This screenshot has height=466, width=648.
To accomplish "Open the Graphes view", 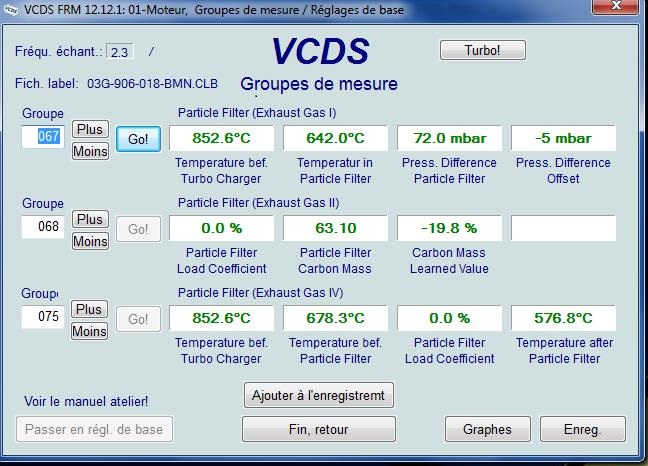I will (x=488, y=429).
